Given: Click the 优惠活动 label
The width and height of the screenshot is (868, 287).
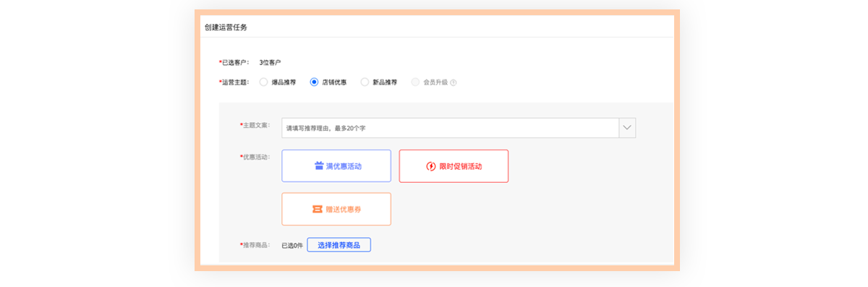Looking at the screenshot, I should 255,157.
